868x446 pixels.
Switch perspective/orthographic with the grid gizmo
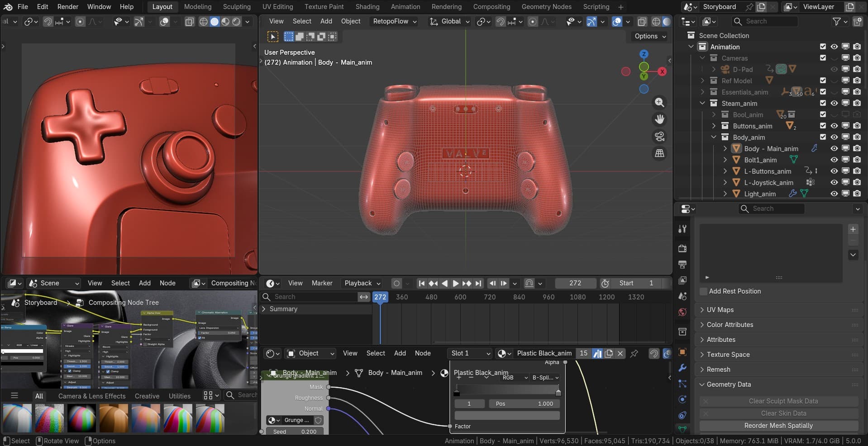coord(659,154)
